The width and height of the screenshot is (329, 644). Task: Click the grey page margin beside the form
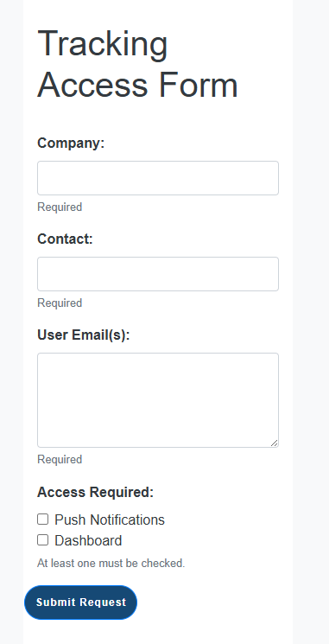coord(311,322)
